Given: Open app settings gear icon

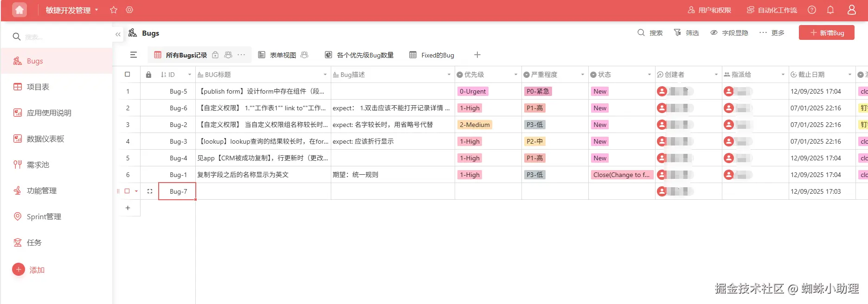Looking at the screenshot, I should 129,10.
